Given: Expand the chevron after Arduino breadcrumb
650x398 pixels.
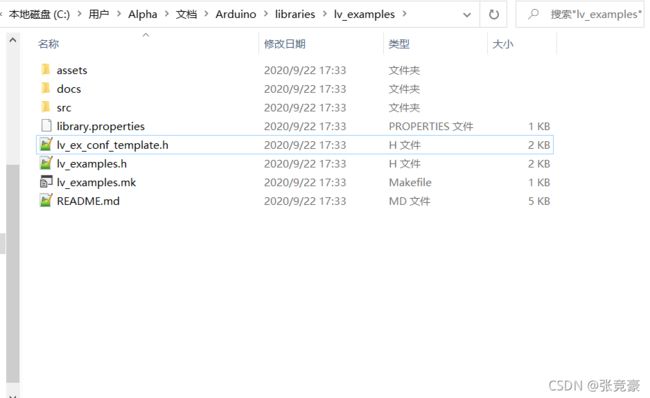Looking at the screenshot, I should coord(266,14).
